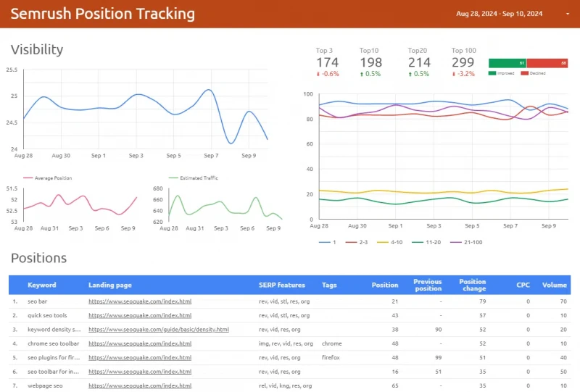Click the -3.2% Top 100 change indicator
The width and height of the screenshot is (580, 392).
pyautogui.click(x=463, y=74)
